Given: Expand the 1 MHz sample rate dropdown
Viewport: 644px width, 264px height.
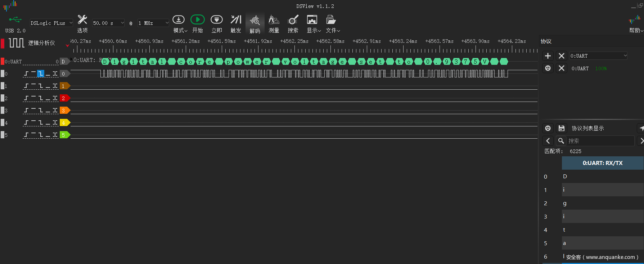Looking at the screenshot, I should (x=153, y=23).
